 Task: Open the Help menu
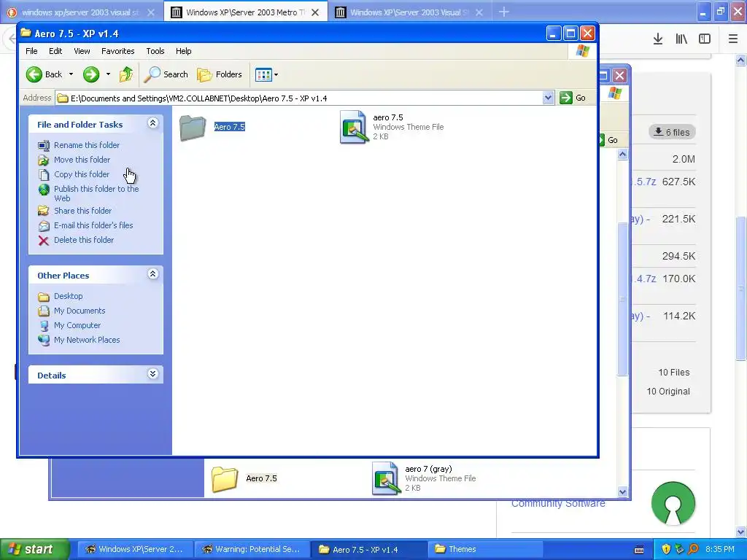[x=183, y=51]
